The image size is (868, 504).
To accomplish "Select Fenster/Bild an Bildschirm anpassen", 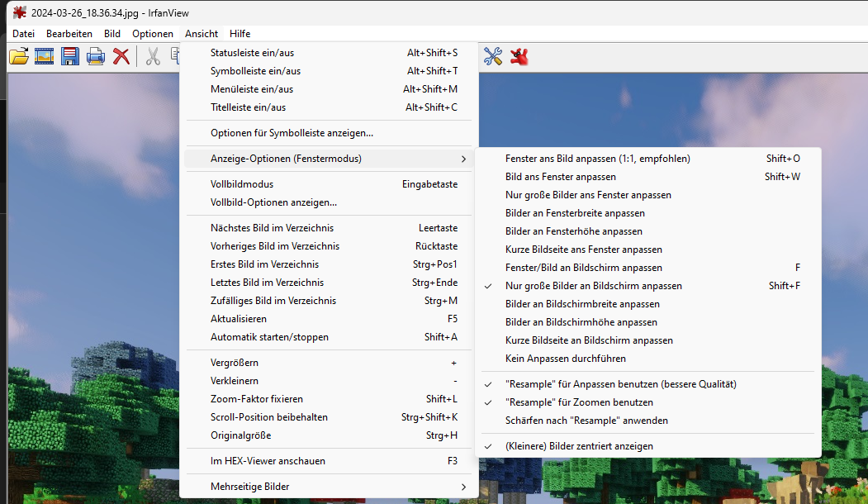I will coord(647,268).
